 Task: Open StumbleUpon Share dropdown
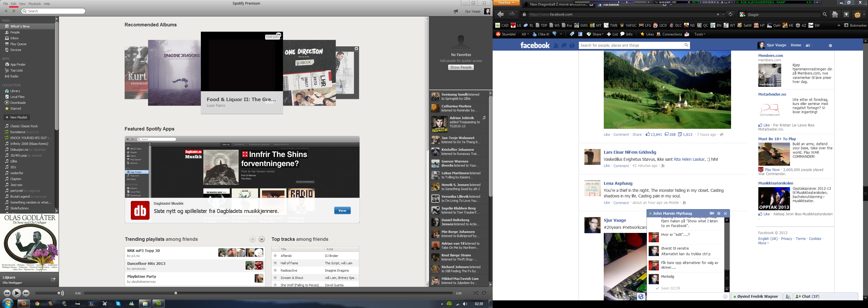[x=595, y=34]
